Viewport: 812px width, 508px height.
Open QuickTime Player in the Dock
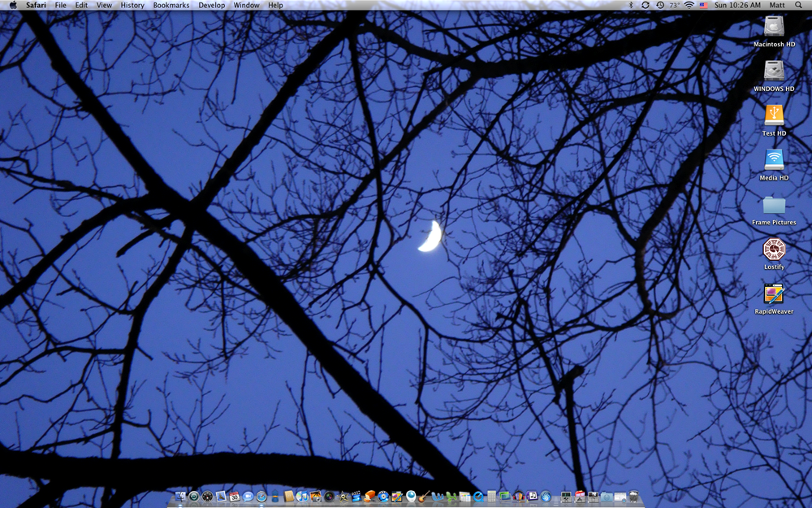click(478, 497)
